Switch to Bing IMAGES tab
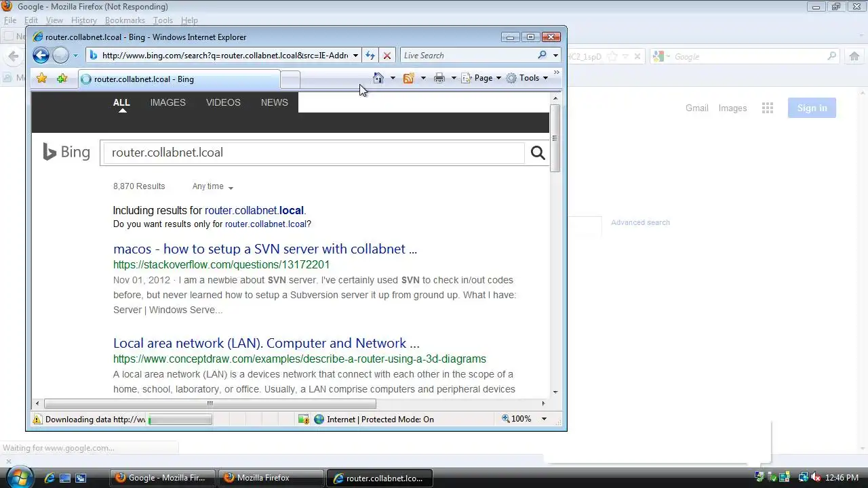868x488 pixels. coord(168,102)
